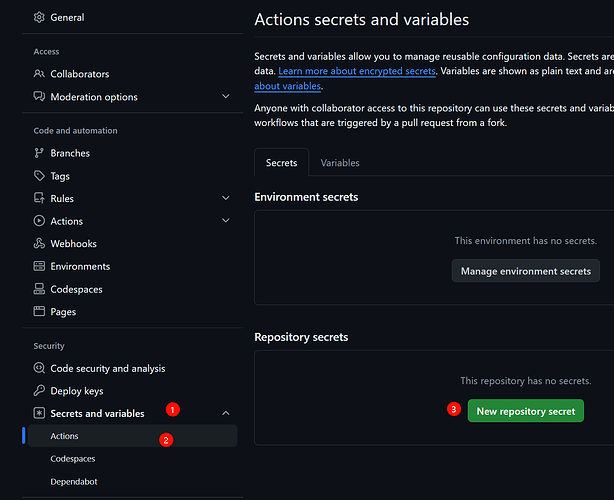Switch to the Variables tab
Viewport: 614px width, 500px height.
click(340, 162)
